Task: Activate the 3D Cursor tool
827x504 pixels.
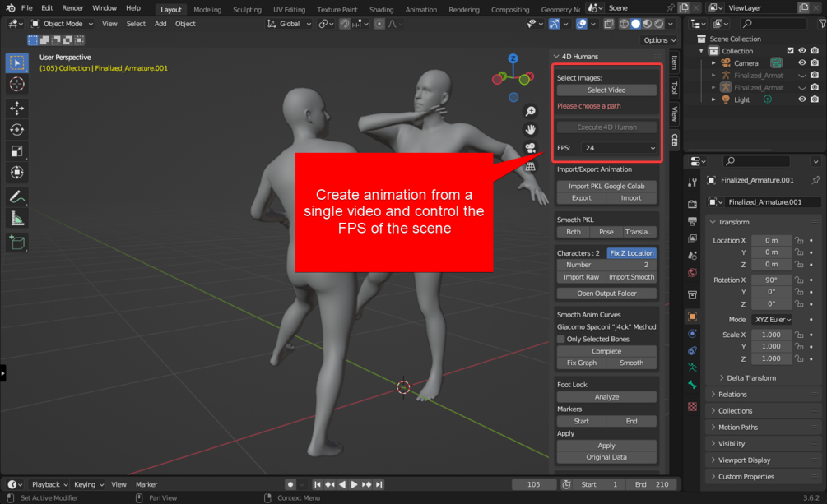Action: pos(17,84)
